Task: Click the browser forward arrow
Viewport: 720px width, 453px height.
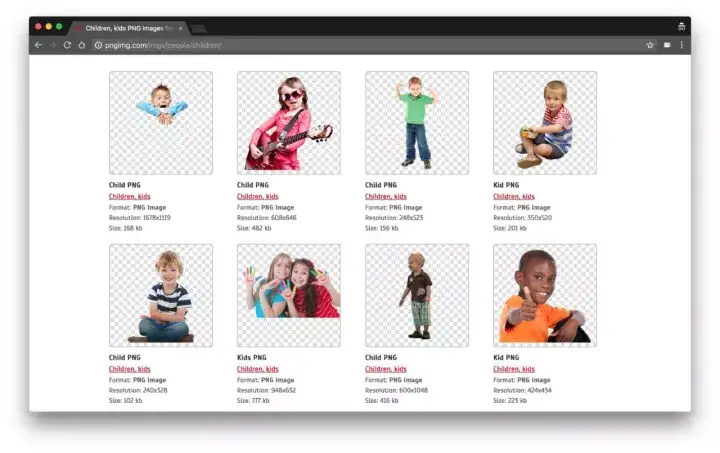Action: click(52, 45)
